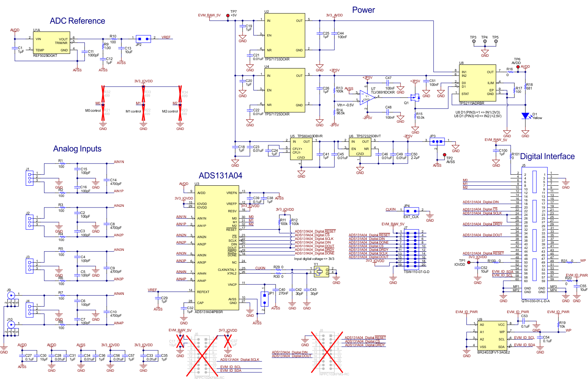588x379 pixels.
Task: Select the ADS131A04 title above U3
Action: pyautogui.click(x=220, y=175)
